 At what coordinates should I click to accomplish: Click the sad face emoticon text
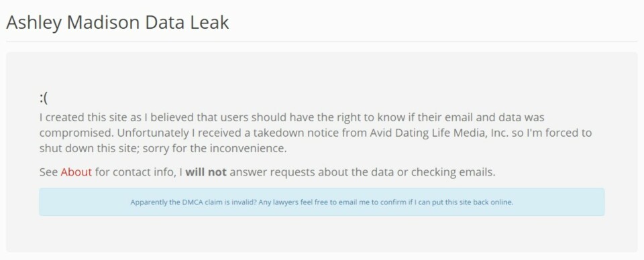click(44, 98)
